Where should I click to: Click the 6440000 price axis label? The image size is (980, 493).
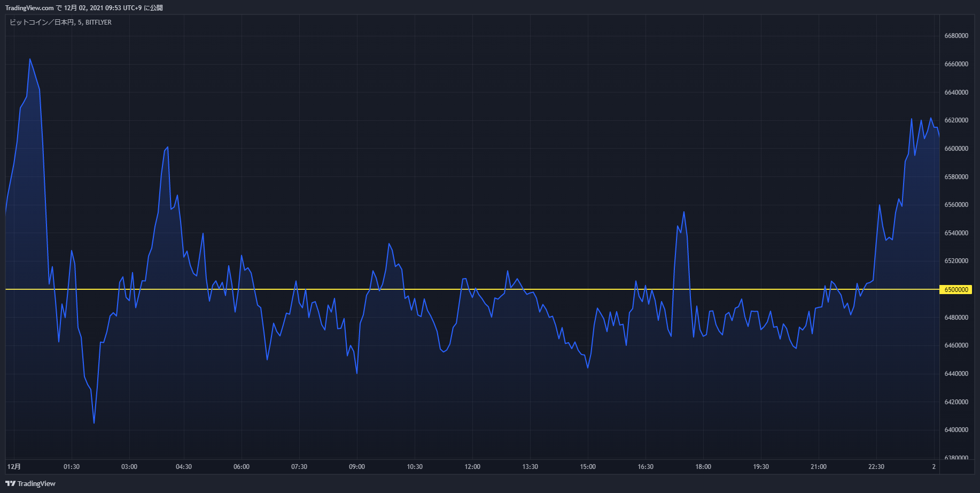[956, 374]
